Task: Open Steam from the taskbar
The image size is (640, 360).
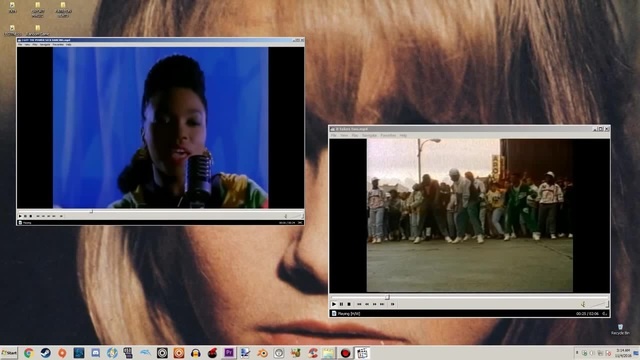Action: [x=45, y=353]
